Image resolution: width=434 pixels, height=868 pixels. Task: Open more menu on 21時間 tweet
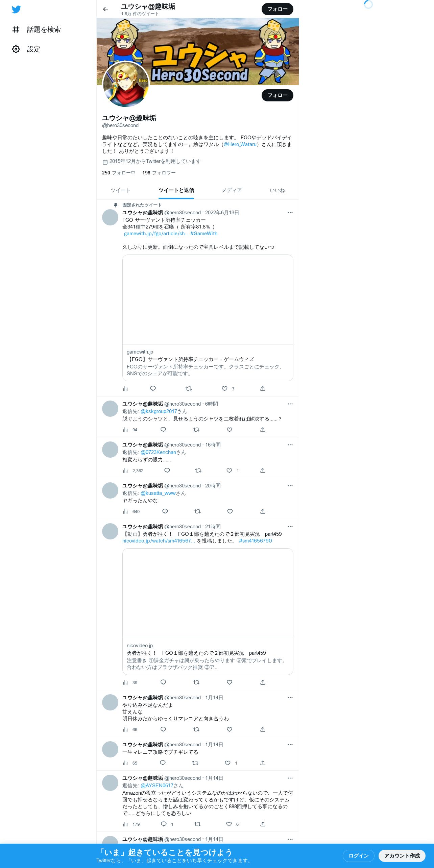coord(290,527)
